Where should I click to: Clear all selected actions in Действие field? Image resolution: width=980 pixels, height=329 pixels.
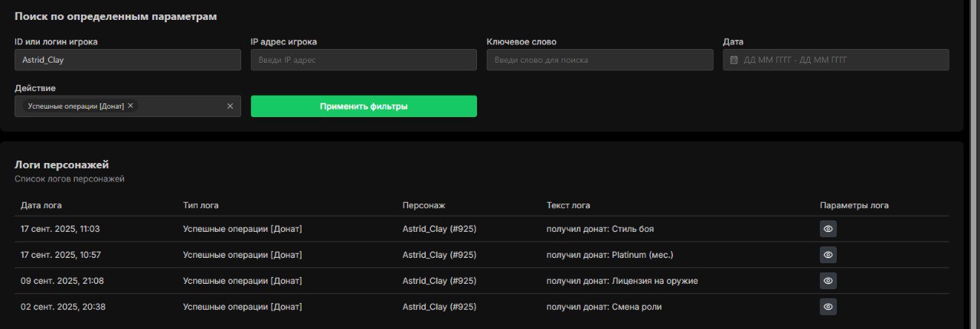[230, 106]
